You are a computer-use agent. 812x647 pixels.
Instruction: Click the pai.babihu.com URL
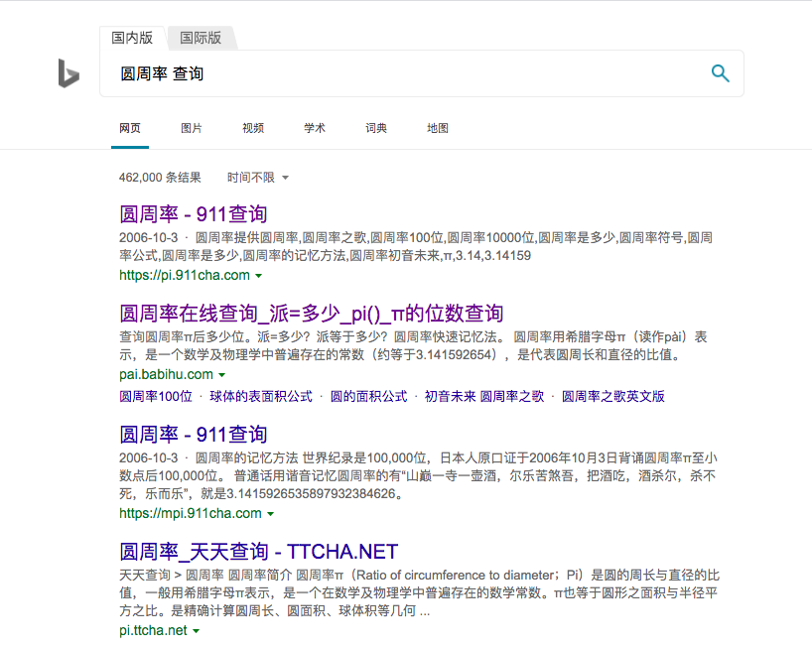tap(166, 374)
